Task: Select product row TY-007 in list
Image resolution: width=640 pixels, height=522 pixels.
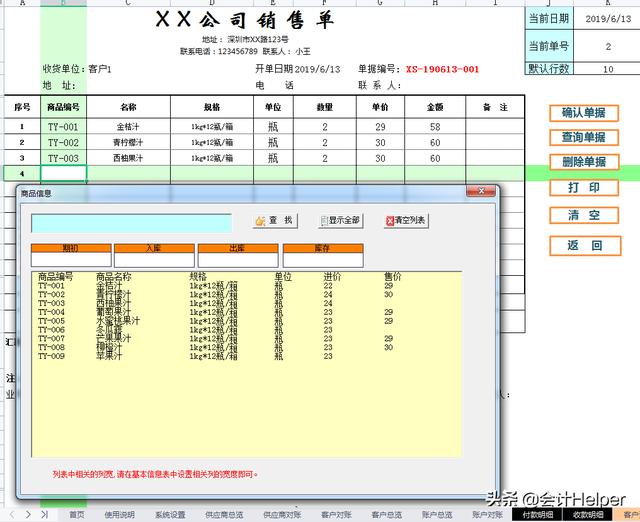Action: pyautogui.click(x=246, y=338)
